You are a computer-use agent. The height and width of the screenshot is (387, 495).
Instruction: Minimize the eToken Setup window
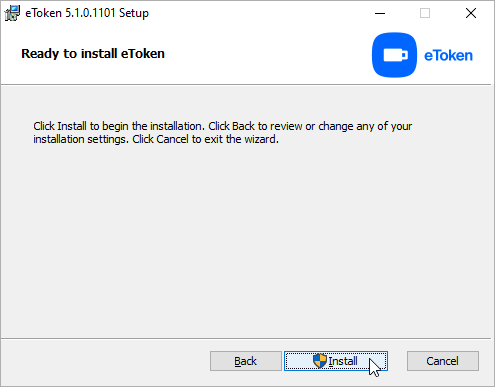[x=380, y=13]
